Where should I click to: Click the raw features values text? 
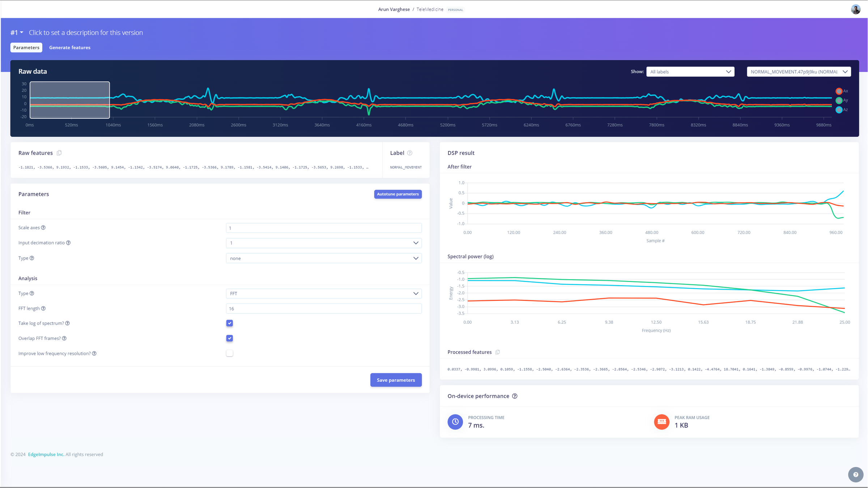click(x=193, y=167)
